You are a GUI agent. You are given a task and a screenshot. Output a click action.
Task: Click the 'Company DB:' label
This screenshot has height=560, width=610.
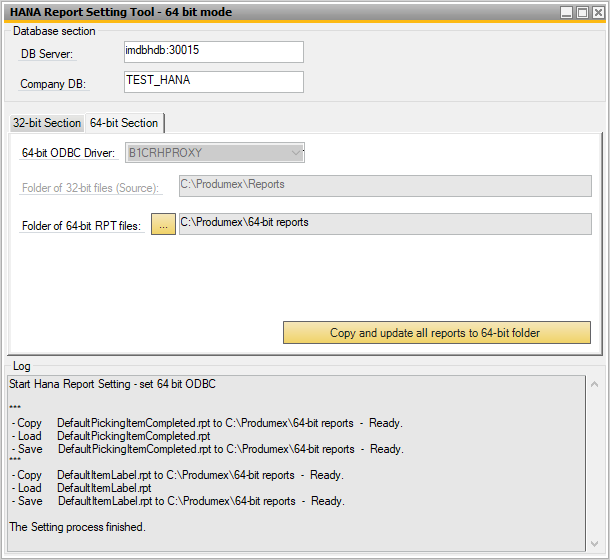click(x=53, y=84)
